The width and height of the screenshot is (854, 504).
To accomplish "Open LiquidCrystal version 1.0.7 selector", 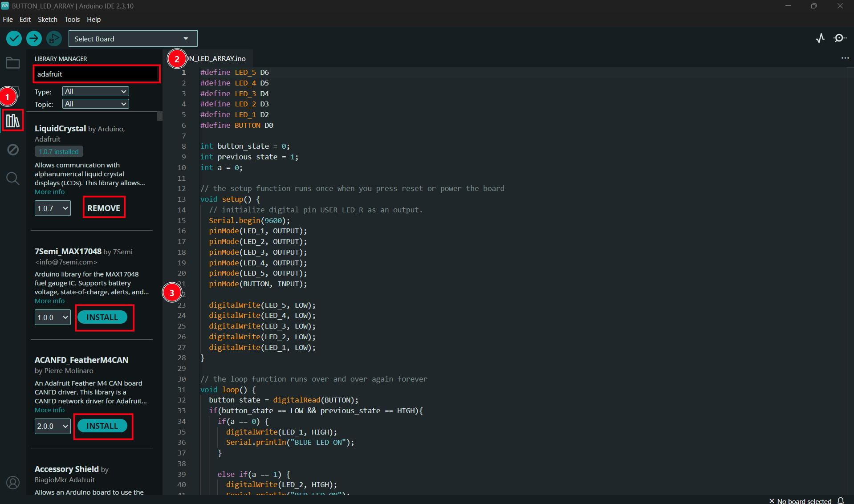I will click(53, 208).
